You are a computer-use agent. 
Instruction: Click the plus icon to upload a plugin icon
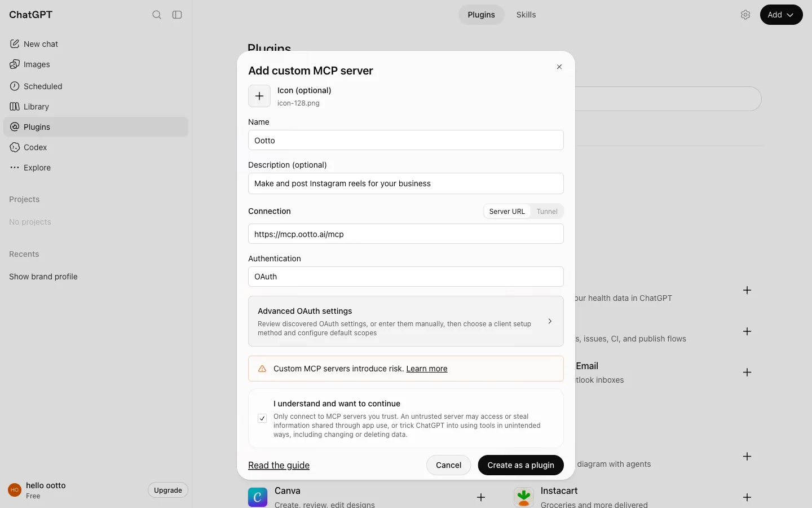pos(259,96)
